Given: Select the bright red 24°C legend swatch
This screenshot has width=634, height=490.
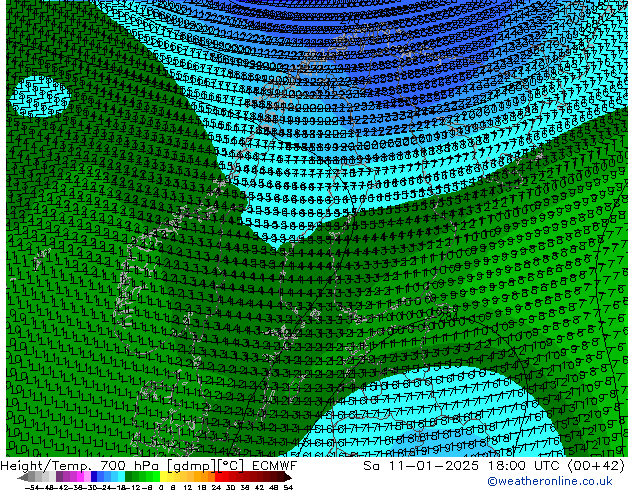Looking at the screenshot, I should [x=218, y=476].
